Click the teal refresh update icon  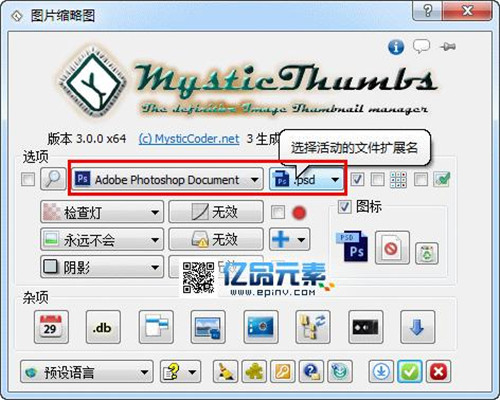(340, 371)
